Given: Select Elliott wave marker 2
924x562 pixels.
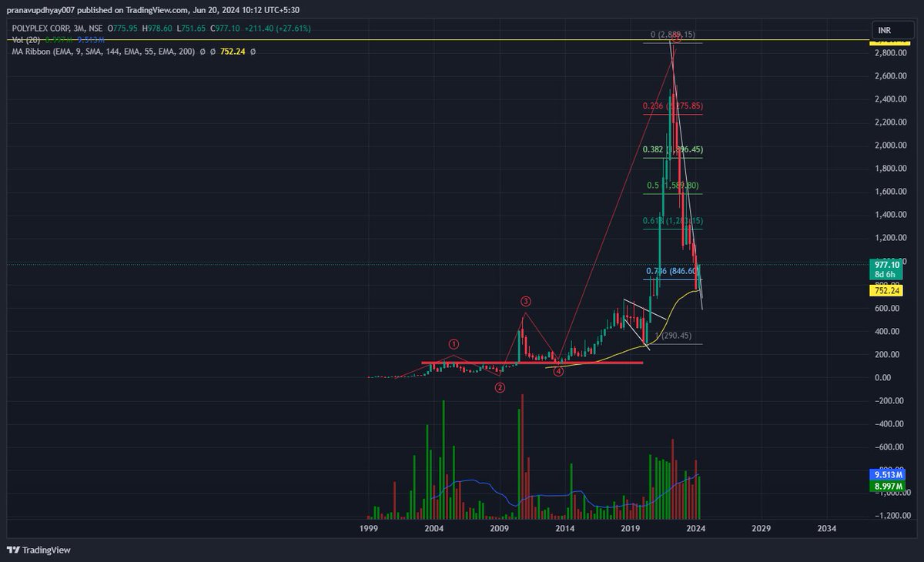Looking at the screenshot, I should tap(500, 387).
